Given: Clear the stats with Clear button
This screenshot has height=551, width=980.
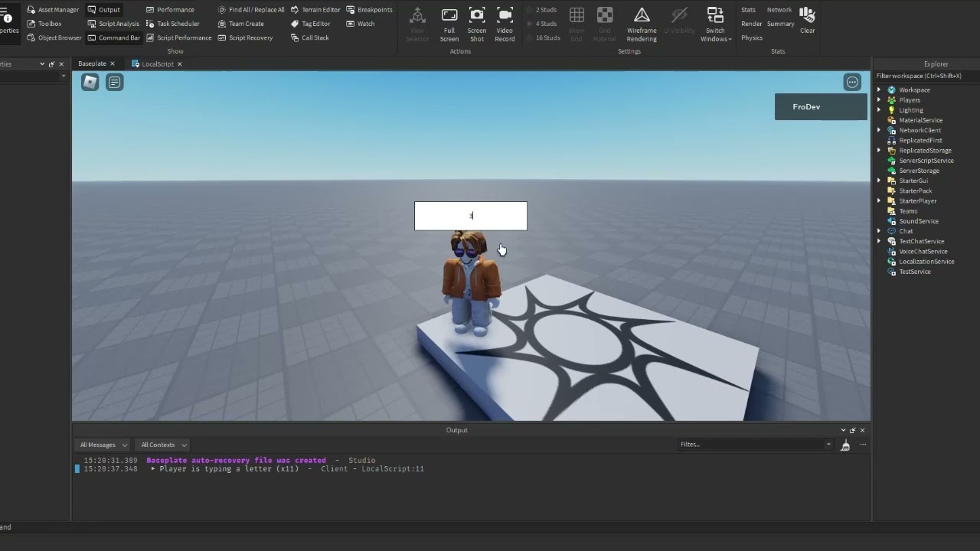Looking at the screenshot, I should coord(808,21).
